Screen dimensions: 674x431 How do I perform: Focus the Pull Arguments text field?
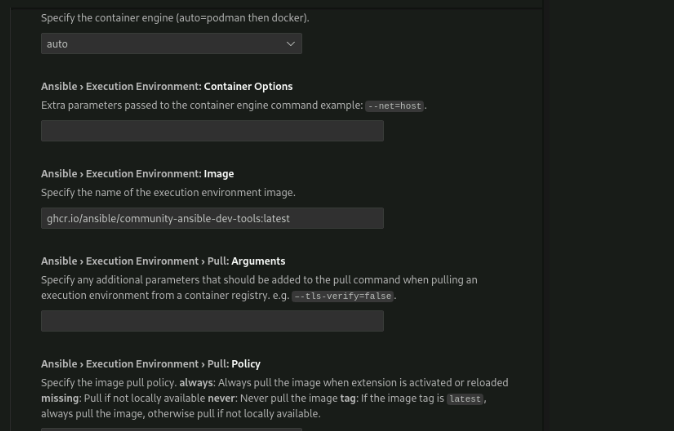pos(212,321)
